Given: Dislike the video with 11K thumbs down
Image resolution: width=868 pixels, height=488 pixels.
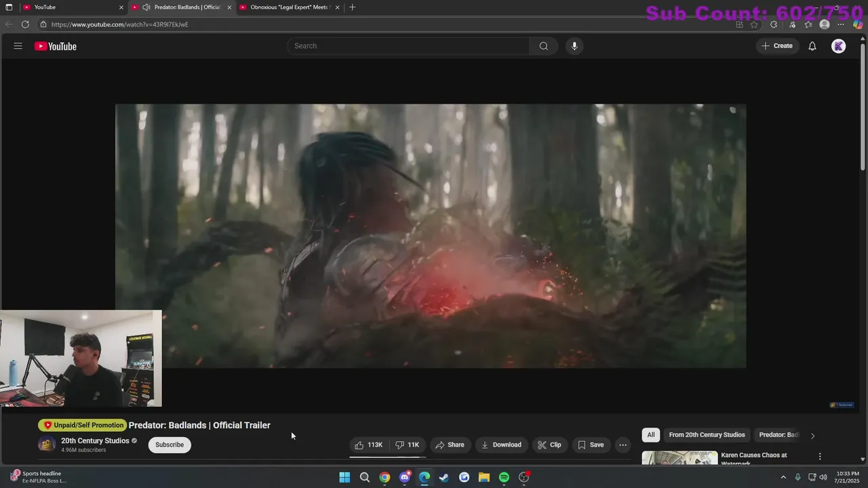Looking at the screenshot, I should pos(408,445).
